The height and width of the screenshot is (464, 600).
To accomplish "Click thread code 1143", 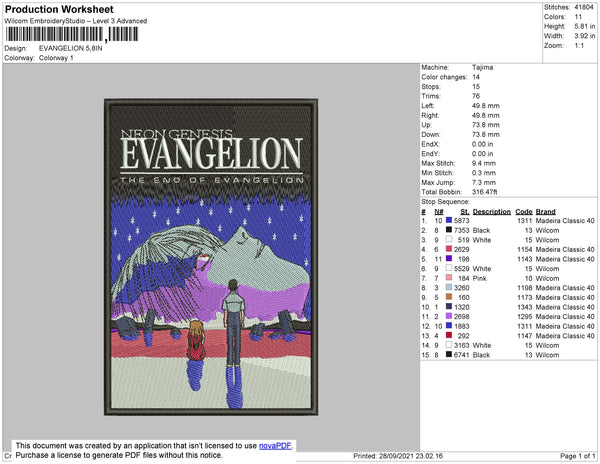I will [525, 259].
